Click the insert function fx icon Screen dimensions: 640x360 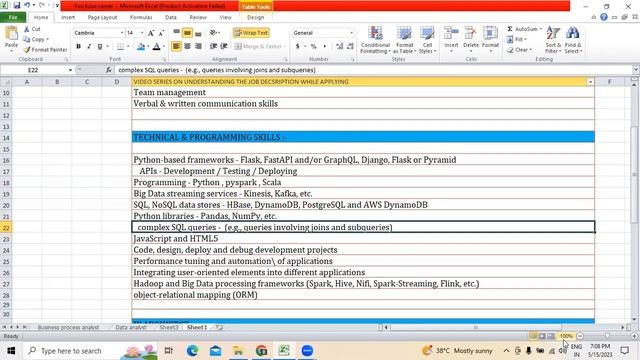click(x=109, y=70)
